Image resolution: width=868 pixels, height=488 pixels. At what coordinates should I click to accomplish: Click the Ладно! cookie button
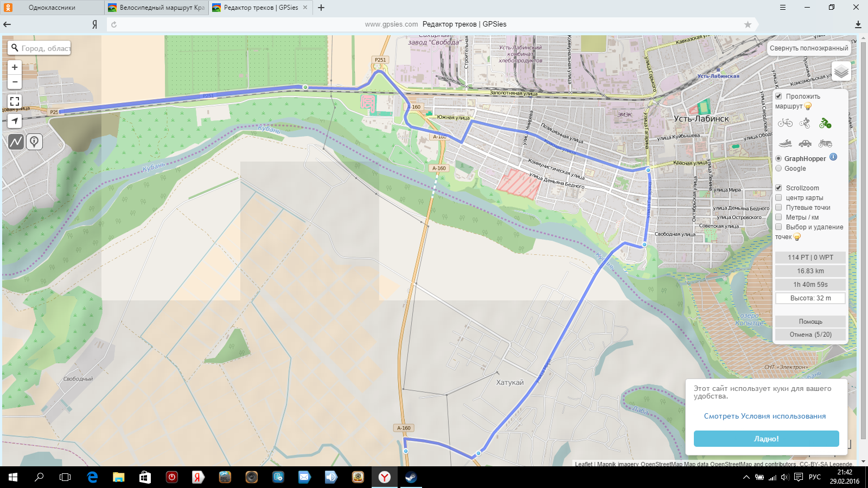766,439
